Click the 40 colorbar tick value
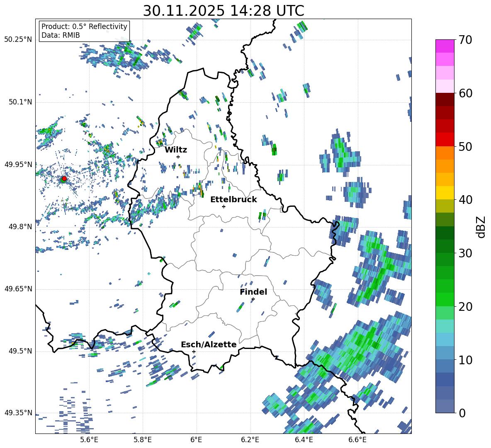Screen dimensions: 491x448 click(x=465, y=200)
